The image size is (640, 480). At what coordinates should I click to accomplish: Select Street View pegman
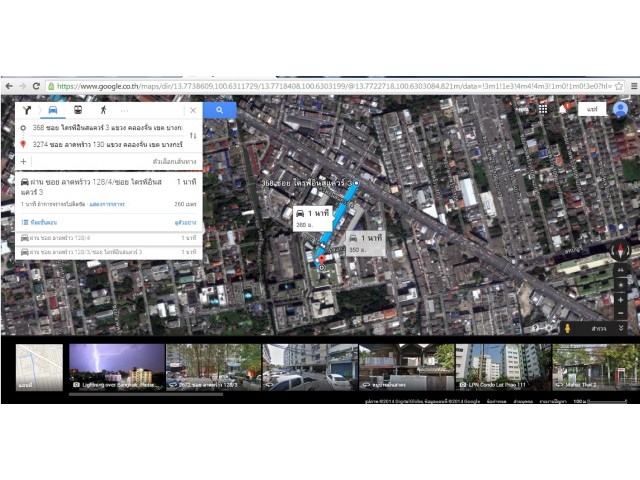[x=567, y=328]
